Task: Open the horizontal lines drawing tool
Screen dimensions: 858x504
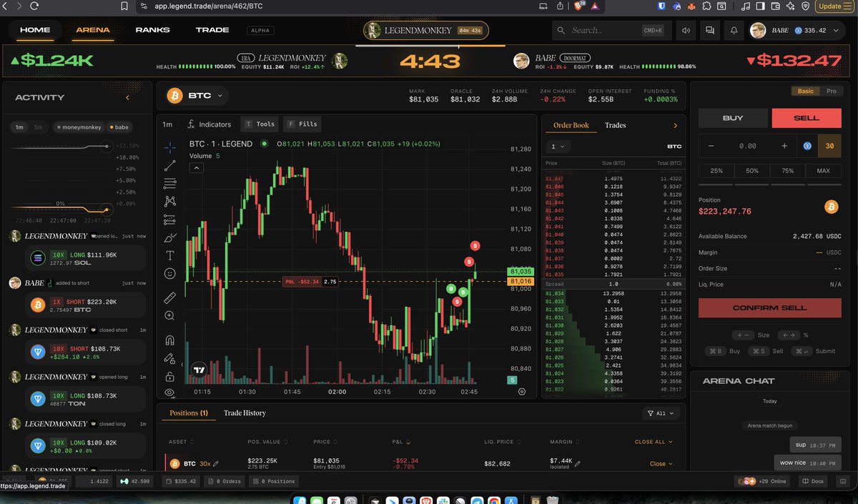Action: 169,184
